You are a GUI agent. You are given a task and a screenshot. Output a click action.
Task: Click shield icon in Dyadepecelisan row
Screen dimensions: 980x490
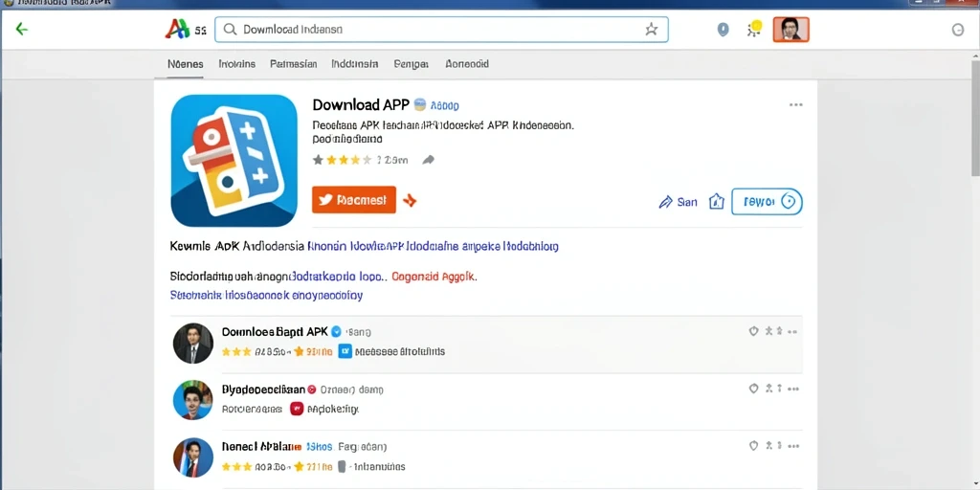[754, 389]
